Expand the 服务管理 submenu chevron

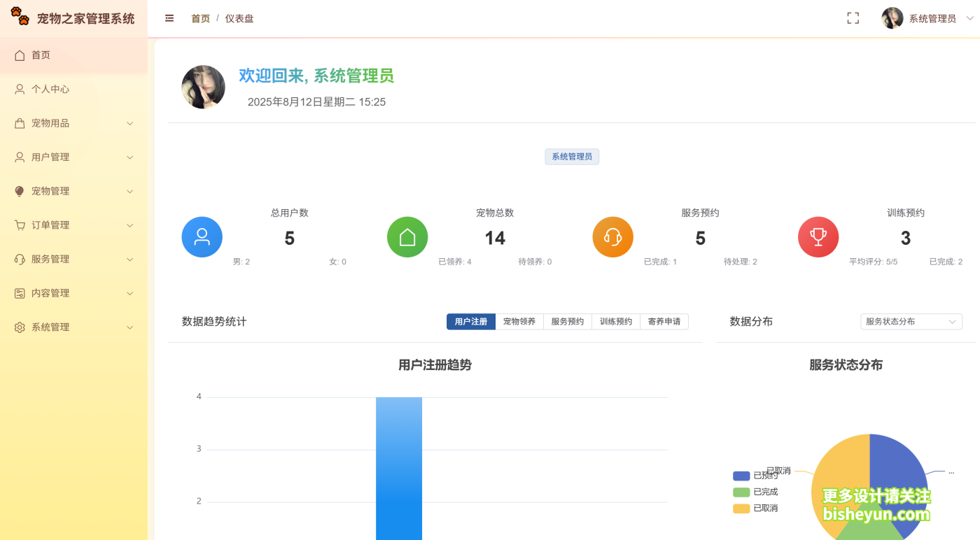pos(129,259)
